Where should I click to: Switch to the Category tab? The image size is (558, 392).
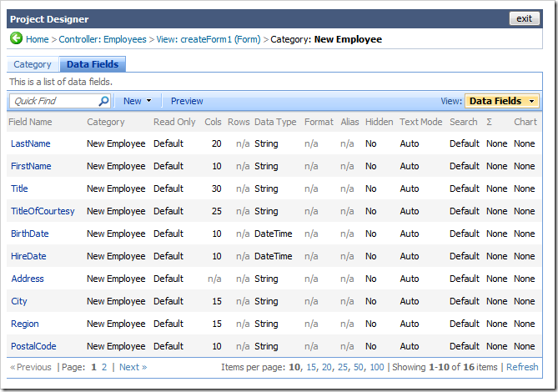pyautogui.click(x=33, y=64)
